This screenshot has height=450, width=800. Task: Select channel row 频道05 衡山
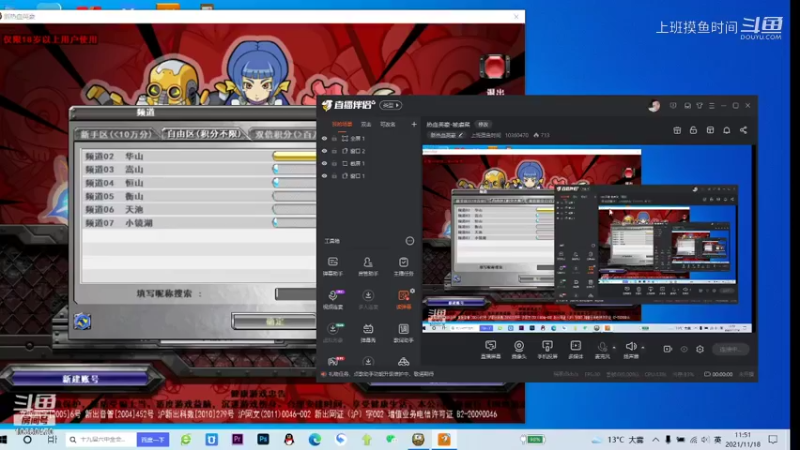pos(198,196)
